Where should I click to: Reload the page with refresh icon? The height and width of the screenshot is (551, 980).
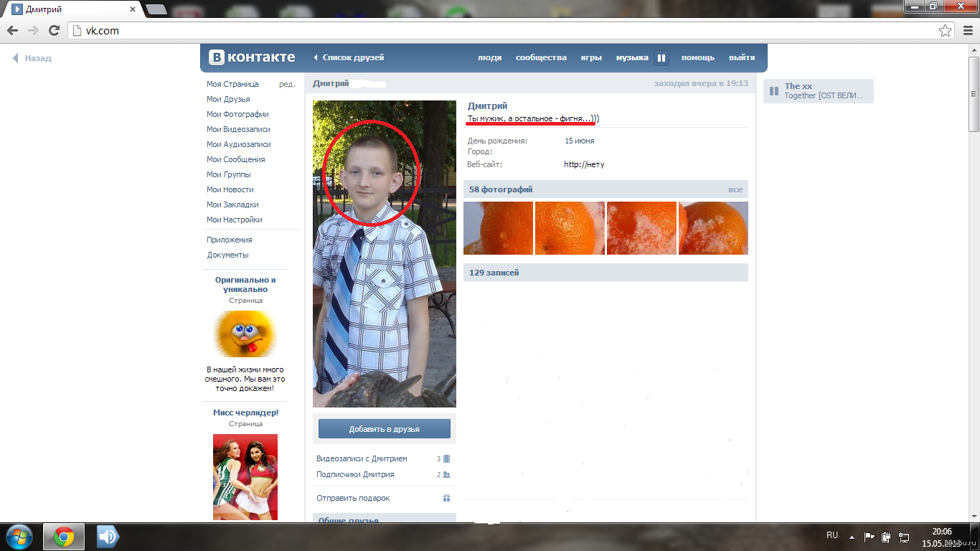click(x=54, y=31)
